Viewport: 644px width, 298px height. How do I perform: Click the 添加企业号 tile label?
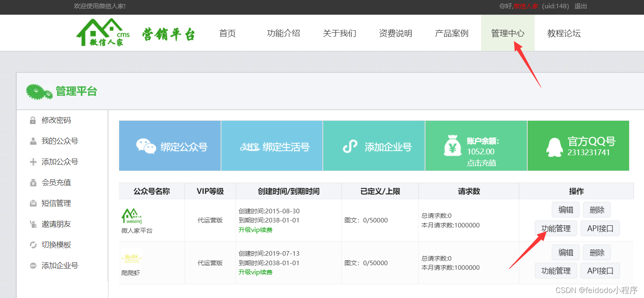388,147
